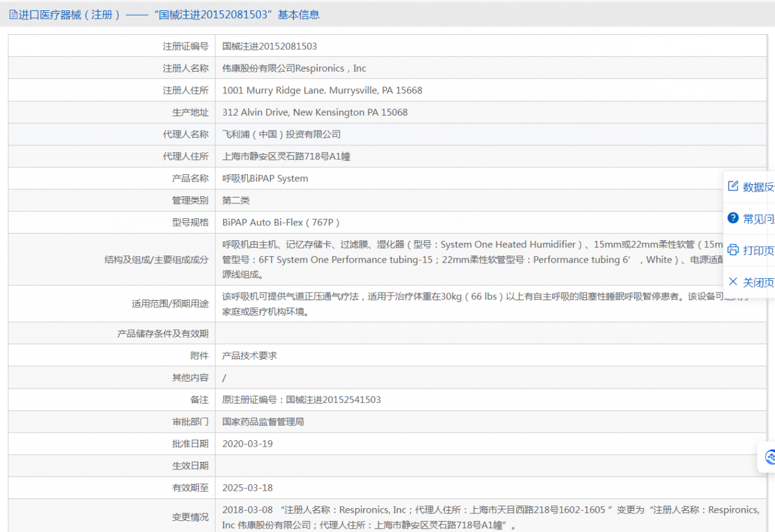775x532 pixels.
Task: Click the 变更情况 change history label
Action: click(x=191, y=517)
